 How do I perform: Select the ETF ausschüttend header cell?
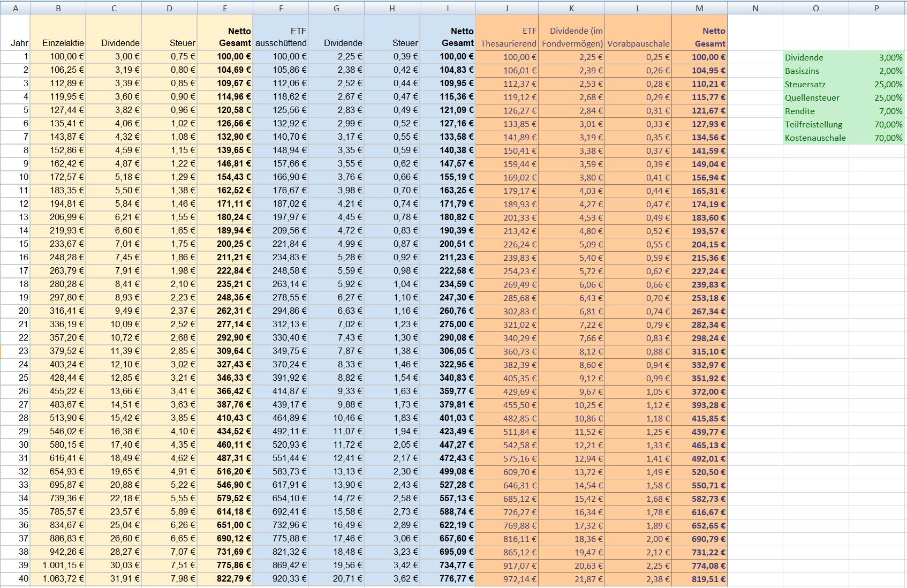point(281,33)
